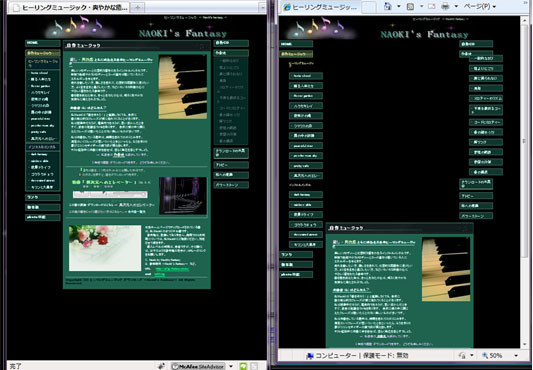533x370 pixels.
Task: Click the Print icon in the Internet Explorer toolbar
Action: [x=445, y=6]
